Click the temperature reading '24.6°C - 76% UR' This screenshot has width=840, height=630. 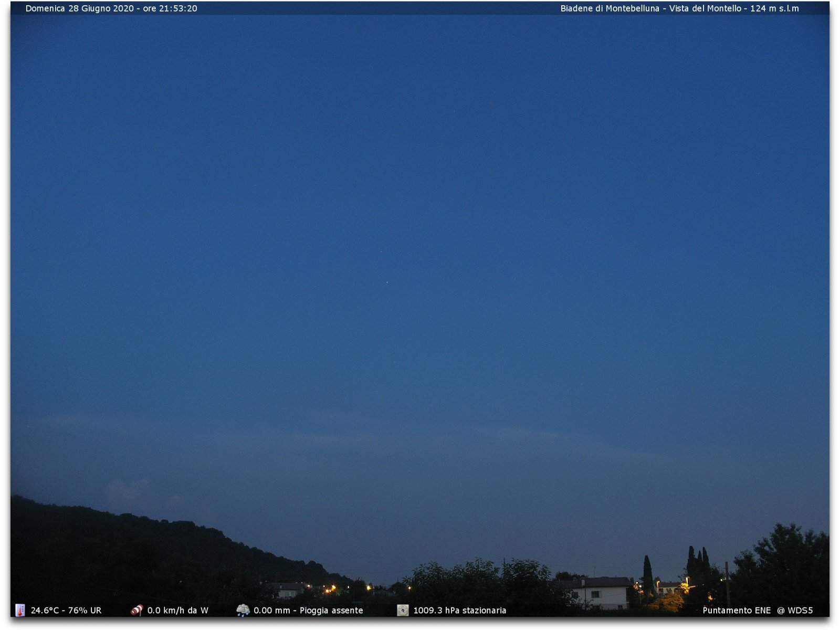[x=66, y=611]
